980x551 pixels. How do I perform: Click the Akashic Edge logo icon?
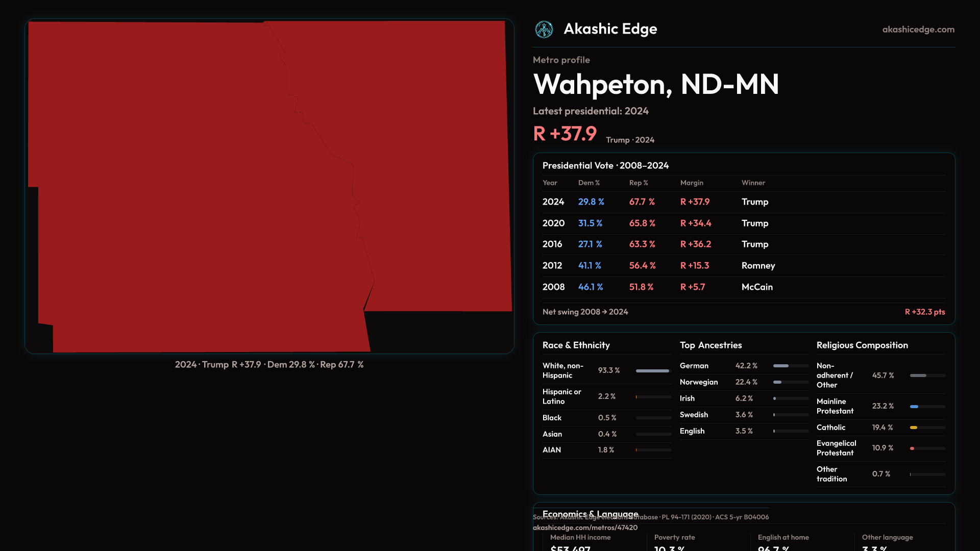pyautogui.click(x=544, y=30)
